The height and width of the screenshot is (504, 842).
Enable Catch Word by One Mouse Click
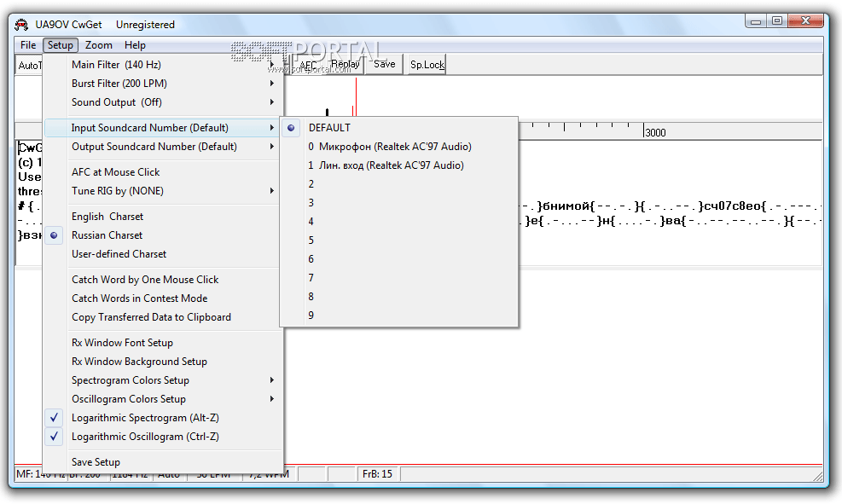pos(163,279)
